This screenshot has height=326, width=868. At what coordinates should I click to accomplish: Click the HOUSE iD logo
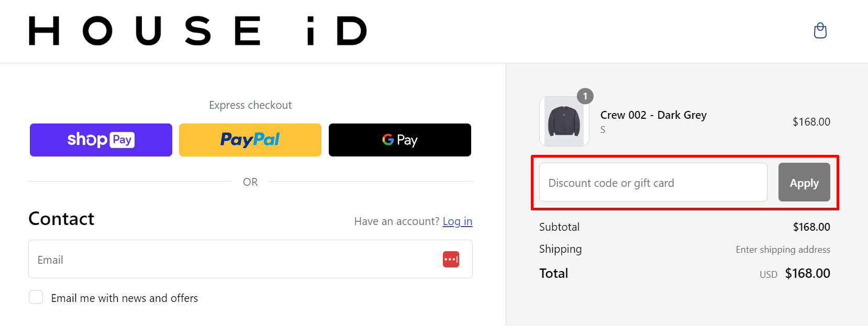[198, 31]
